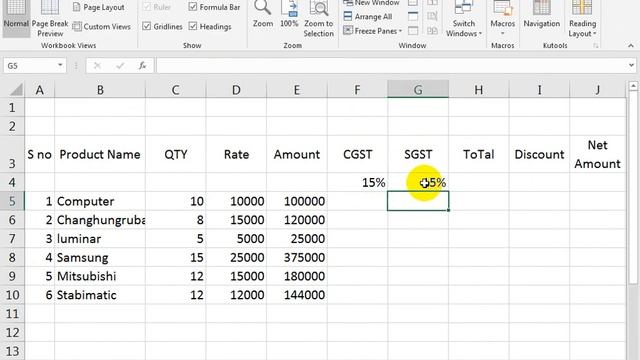This screenshot has height=360, width=640.
Task: Collapse the ribbon
Action: [x=631, y=46]
